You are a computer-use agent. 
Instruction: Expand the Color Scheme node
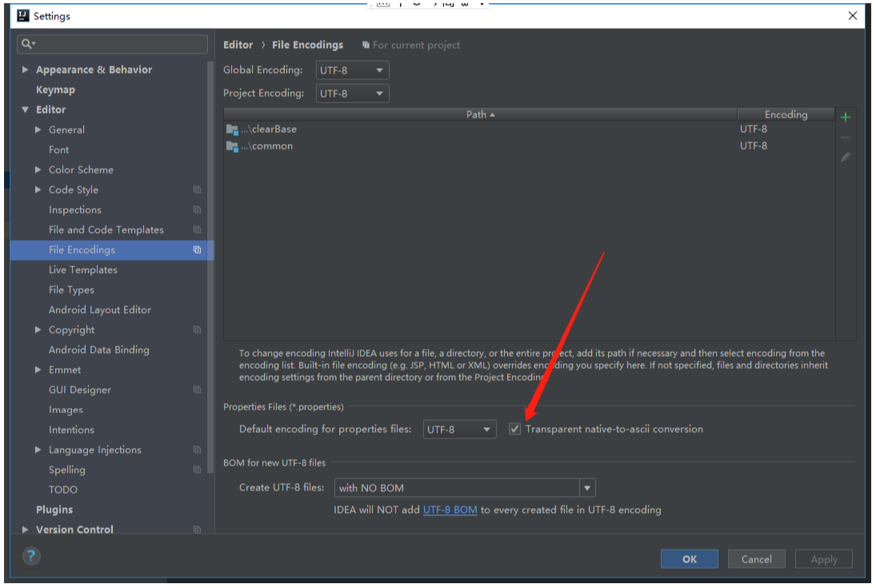[38, 170]
